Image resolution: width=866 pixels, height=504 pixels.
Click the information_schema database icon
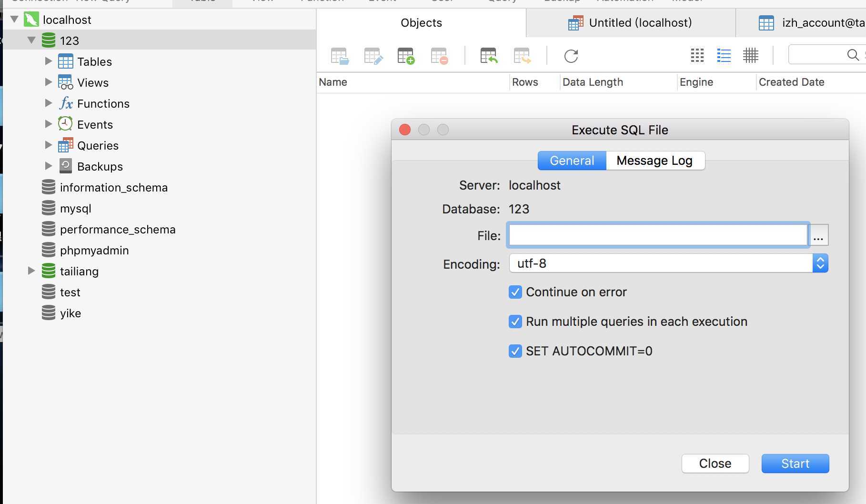pos(49,187)
